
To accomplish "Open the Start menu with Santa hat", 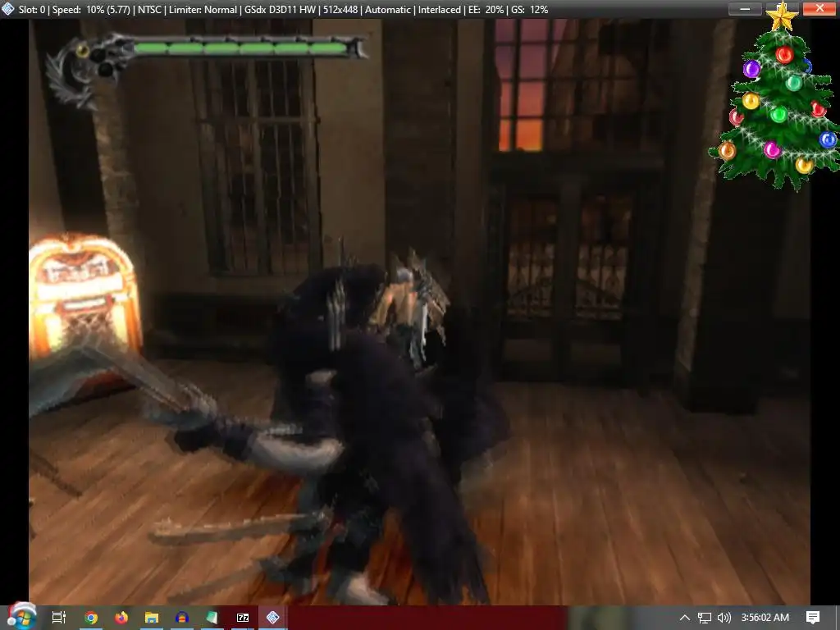I will click(21, 617).
